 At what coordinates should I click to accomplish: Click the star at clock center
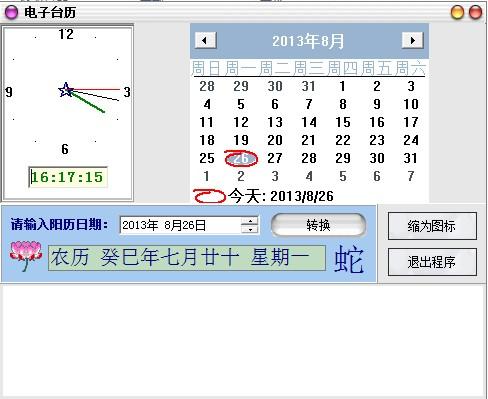point(66,90)
